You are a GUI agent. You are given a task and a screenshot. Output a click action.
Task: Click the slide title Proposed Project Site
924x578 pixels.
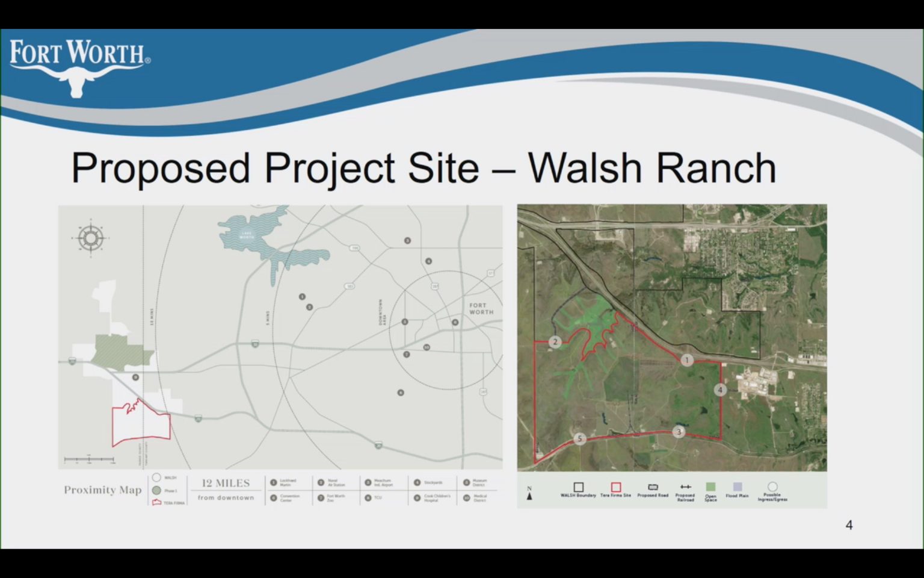click(x=423, y=167)
